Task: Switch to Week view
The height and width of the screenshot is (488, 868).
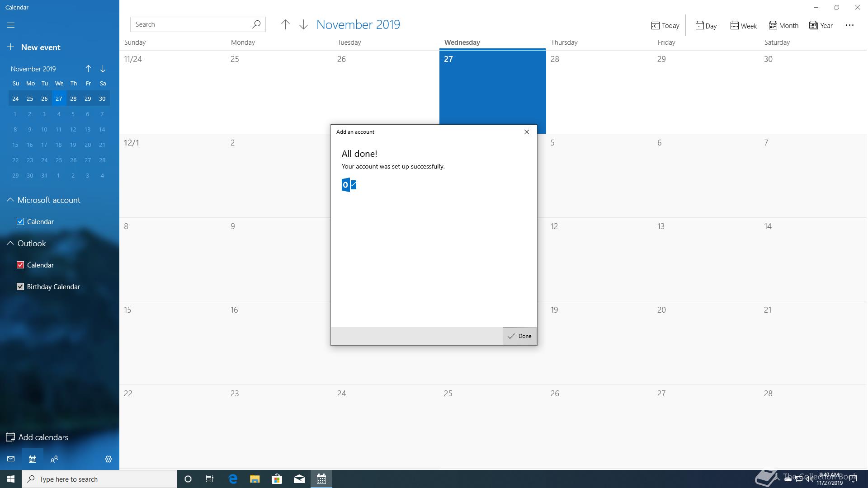Action: point(743,26)
